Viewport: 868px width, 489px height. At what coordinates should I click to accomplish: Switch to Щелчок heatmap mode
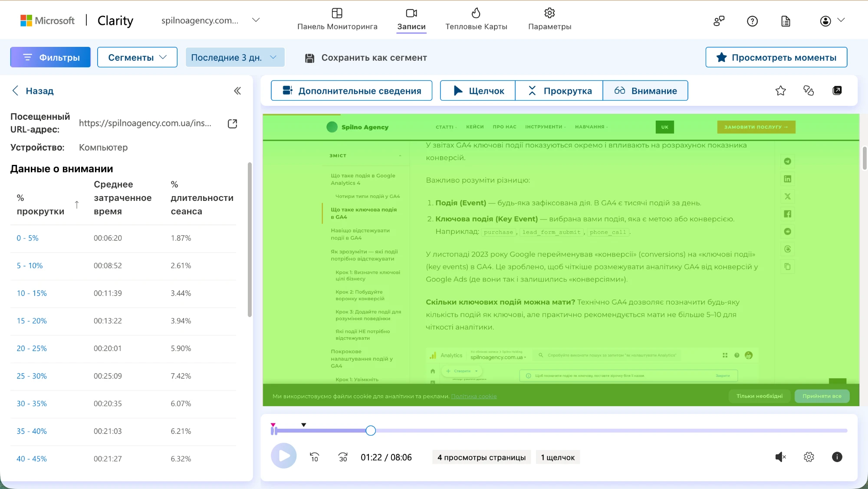point(478,91)
